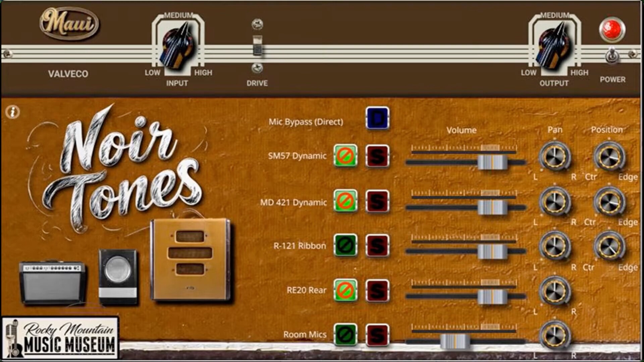Mute the RE20 Rear mic

click(x=345, y=290)
